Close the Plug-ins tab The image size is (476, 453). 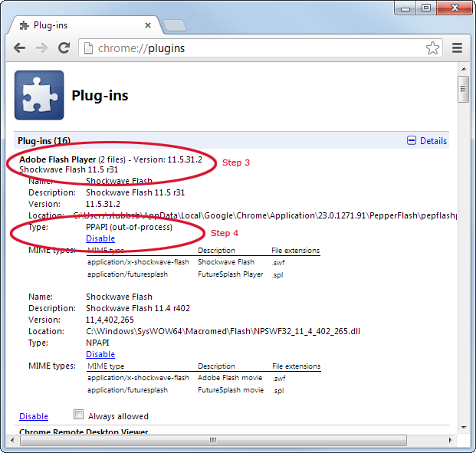[x=148, y=25]
